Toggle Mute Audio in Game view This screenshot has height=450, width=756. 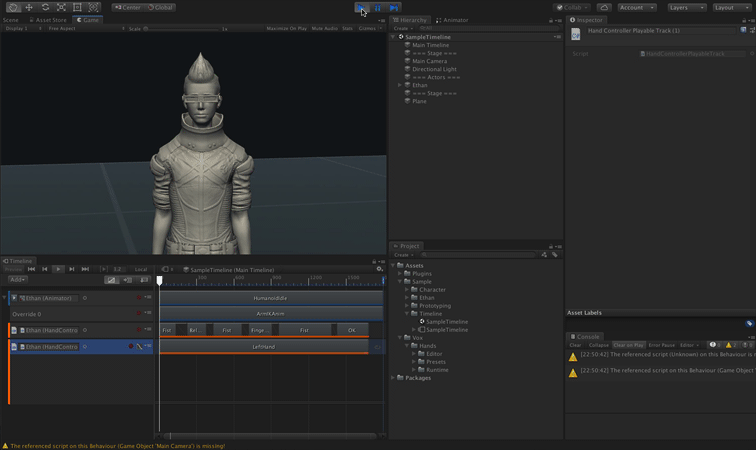coord(324,29)
